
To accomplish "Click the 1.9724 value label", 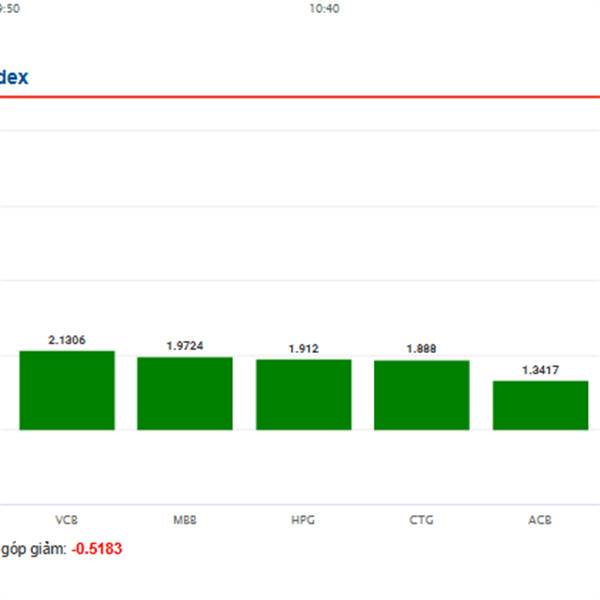I will point(185,346).
